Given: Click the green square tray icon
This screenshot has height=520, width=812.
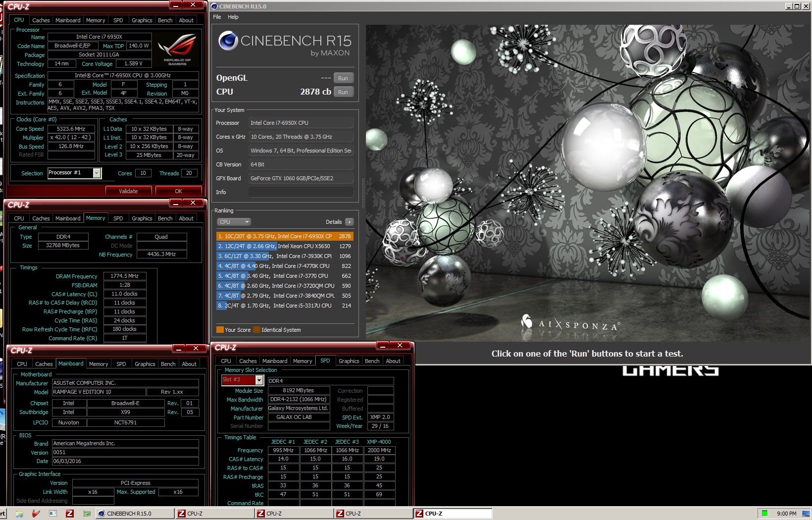Looking at the screenshot, I should [764, 514].
